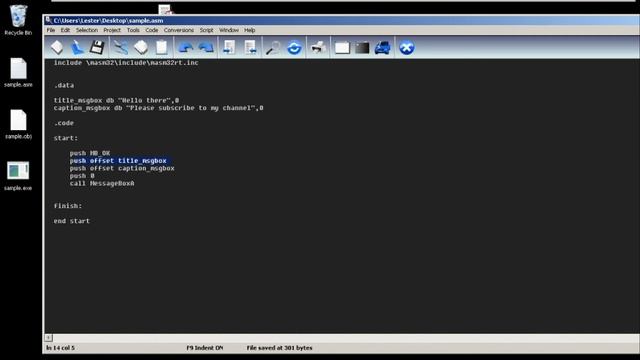The height and width of the screenshot is (360, 640).
Task: Click the Cut scissors toolbar icon
Action: [120, 47]
